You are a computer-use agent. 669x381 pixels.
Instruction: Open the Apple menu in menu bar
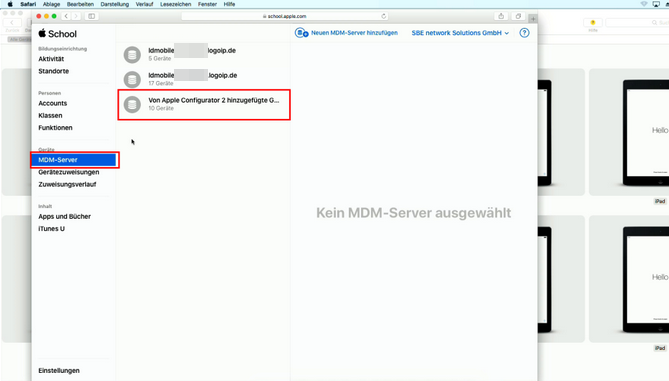click(10, 4)
